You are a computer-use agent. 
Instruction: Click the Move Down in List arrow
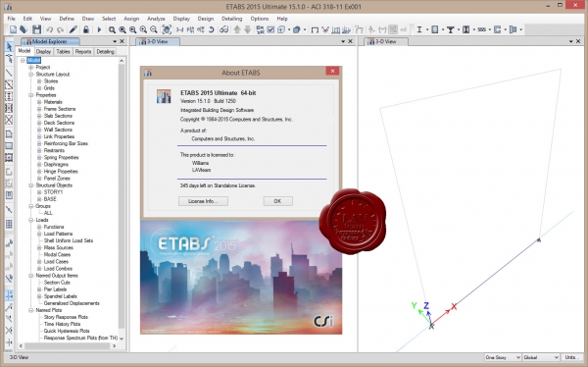(248, 29)
